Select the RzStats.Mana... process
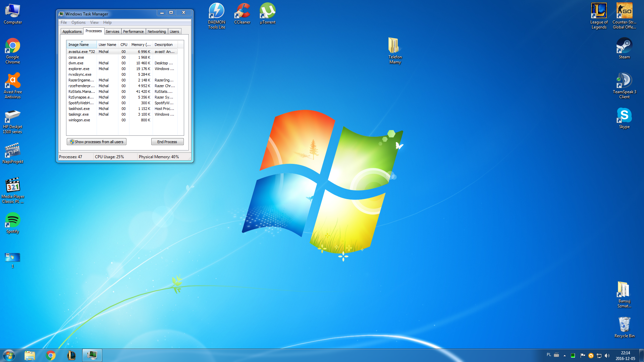This screenshot has width=644, height=362. (122, 92)
